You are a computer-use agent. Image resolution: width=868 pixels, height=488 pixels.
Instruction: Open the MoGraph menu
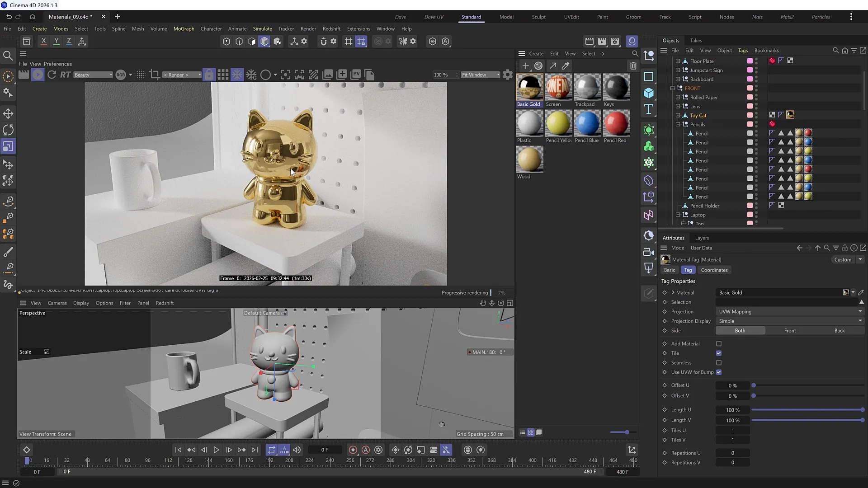click(x=184, y=28)
